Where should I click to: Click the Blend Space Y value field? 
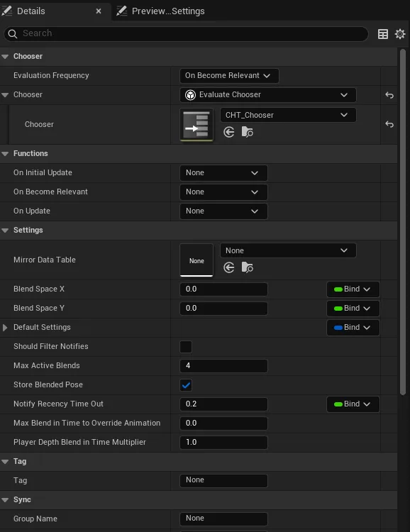(x=223, y=309)
